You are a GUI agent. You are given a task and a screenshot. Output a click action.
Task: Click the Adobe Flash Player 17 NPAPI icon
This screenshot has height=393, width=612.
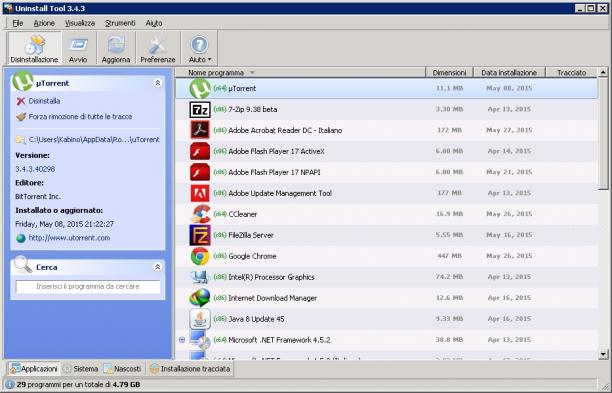[x=200, y=172]
